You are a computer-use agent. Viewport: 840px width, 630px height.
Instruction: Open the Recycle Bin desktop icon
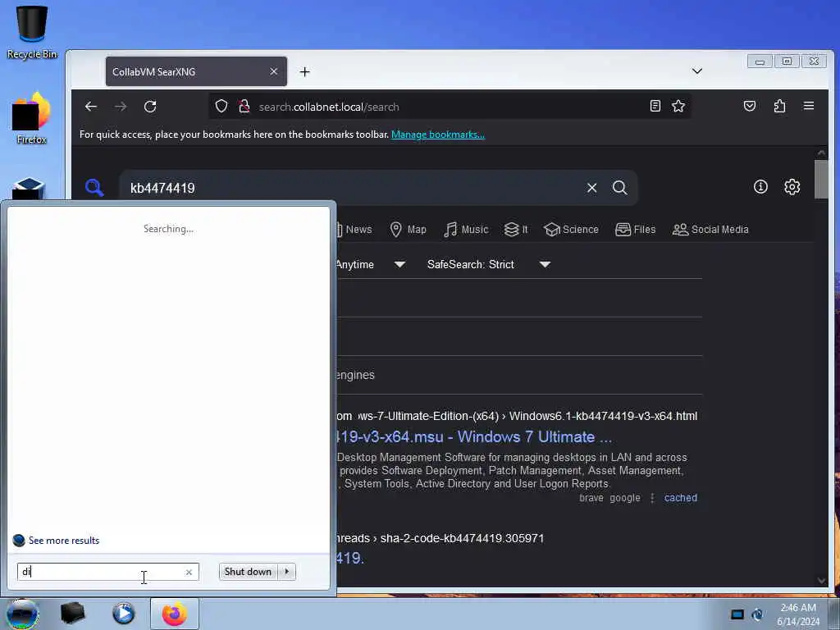(32, 32)
